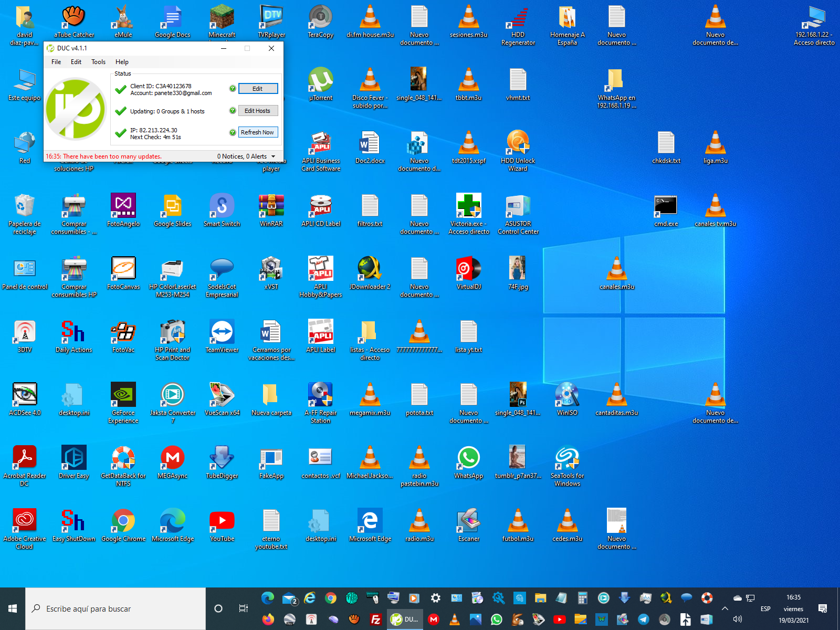Expand the Notices and Alerts dropdown arrow
Image resolution: width=840 pixels, height=630 pixels.
pyautogui.click(x=273, y=156)
